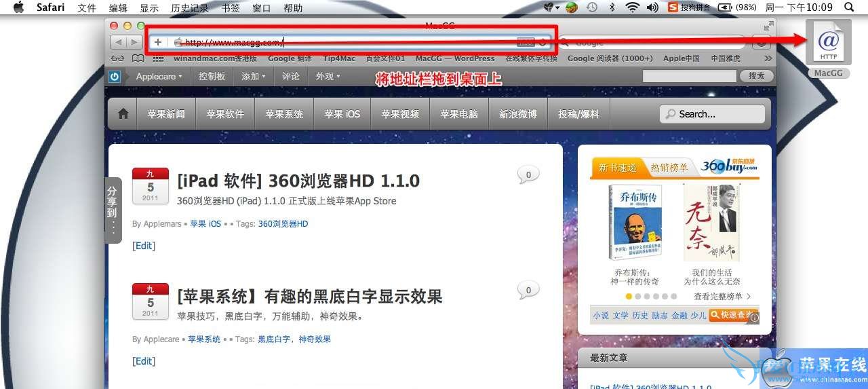The height and width of the screenshot is (389, 868).
Task: Click comment bubble for 黑底白字 post
Action: coord(528,291)
